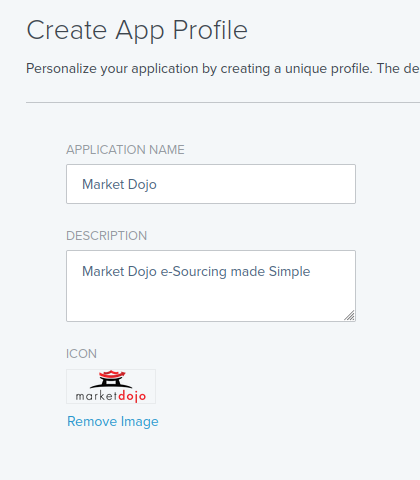Click the black 'market' text in logo
The image size is (420, 480).
coord(97,395)
